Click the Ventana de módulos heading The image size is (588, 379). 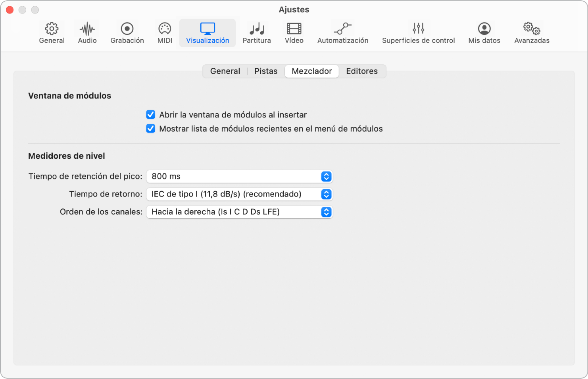click(69, 96)
